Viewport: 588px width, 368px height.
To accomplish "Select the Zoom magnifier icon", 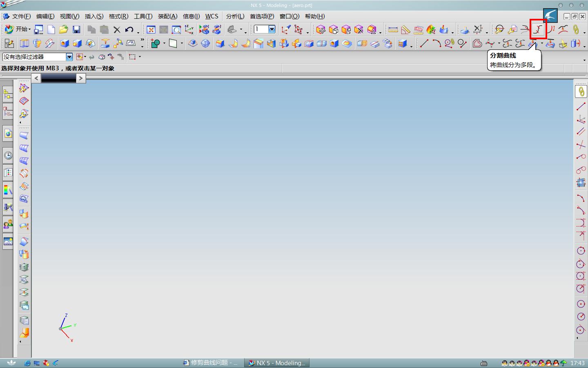I will click(176, 29).
